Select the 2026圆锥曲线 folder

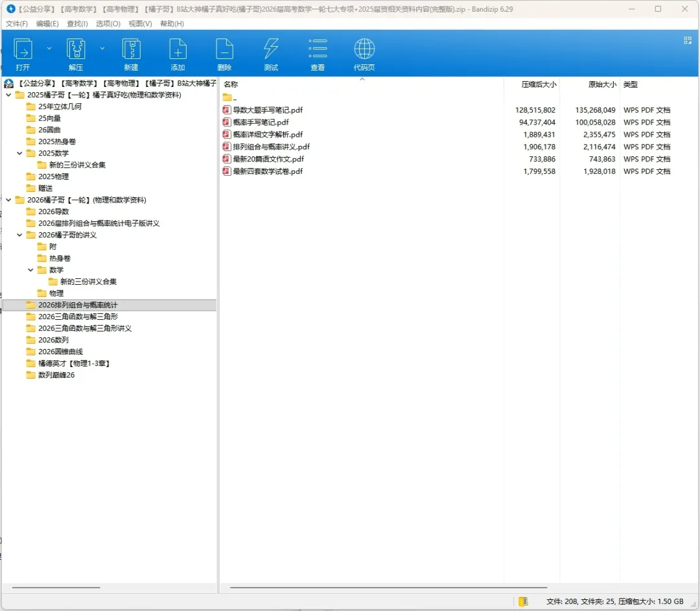point(54,352)
